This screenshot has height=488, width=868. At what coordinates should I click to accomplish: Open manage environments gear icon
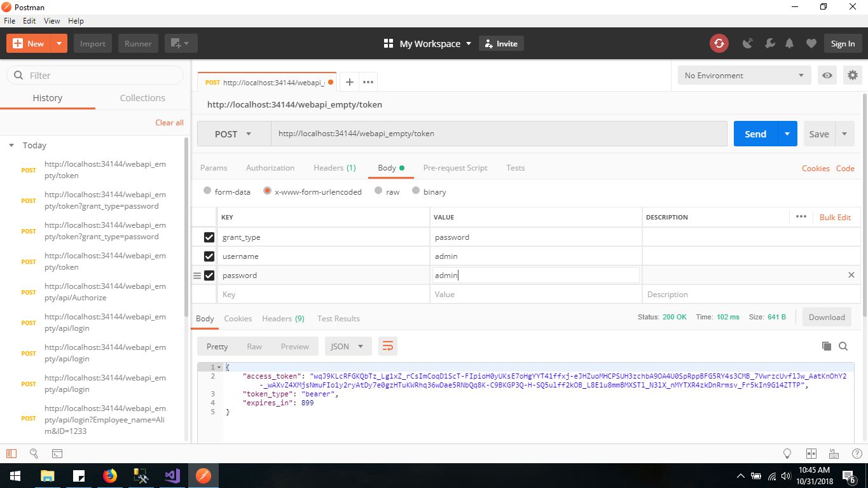(x=852, y=75)
